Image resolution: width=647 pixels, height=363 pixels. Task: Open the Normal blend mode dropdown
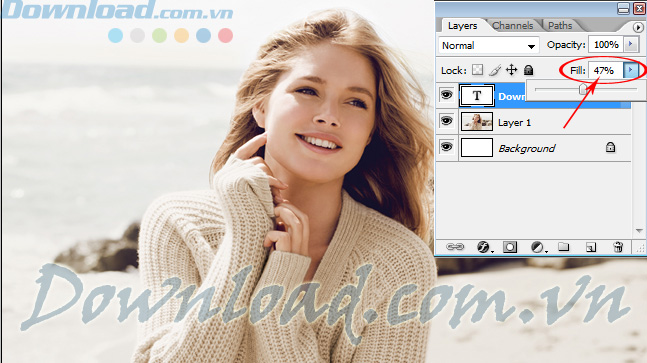click(x=489, y=45)
